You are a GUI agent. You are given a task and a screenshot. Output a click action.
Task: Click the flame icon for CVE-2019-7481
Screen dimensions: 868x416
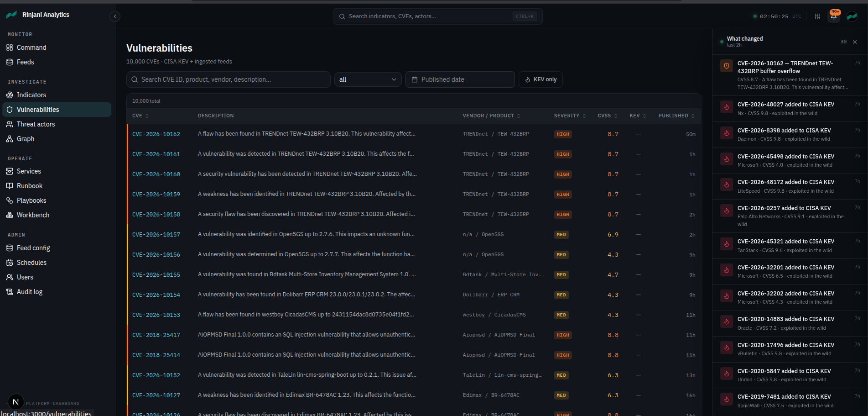pyautogui.click(x=727, y=399)
